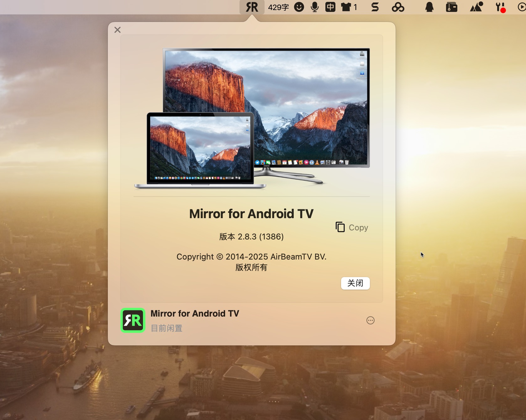
Task: Click the wallet card menu bar icon
Action: (x=452, y=7)
